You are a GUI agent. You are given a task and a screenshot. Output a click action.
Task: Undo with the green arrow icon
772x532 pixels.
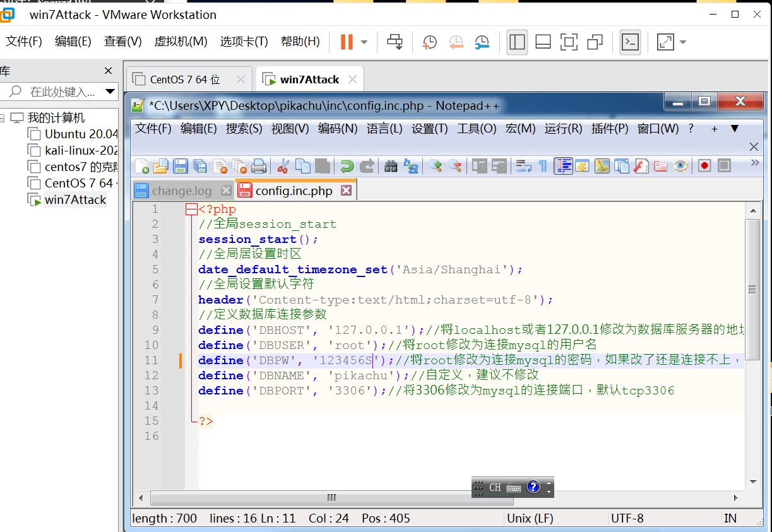pos(347,166)
